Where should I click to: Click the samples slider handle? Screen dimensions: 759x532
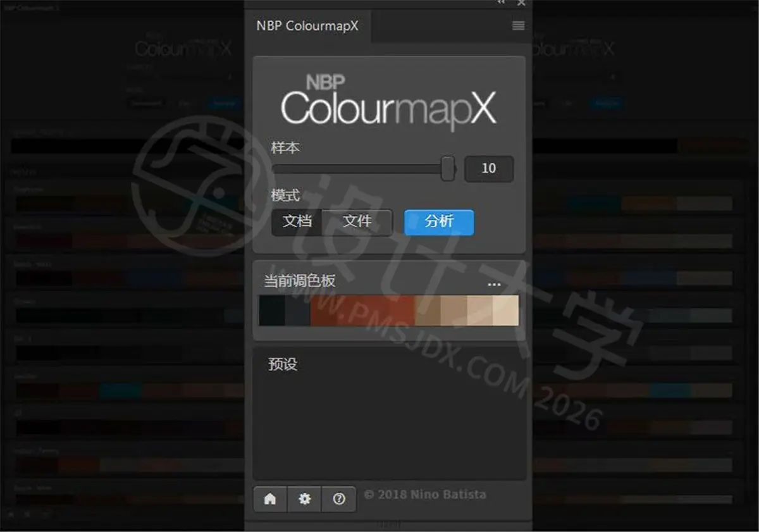[x=448, y=169]
